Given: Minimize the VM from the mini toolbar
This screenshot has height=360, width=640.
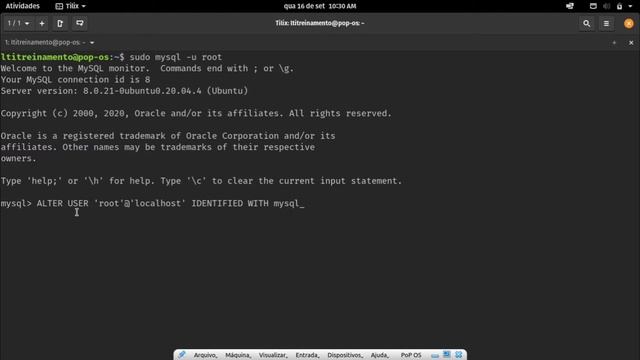Looking at the screenshot, I should point(435,355).
